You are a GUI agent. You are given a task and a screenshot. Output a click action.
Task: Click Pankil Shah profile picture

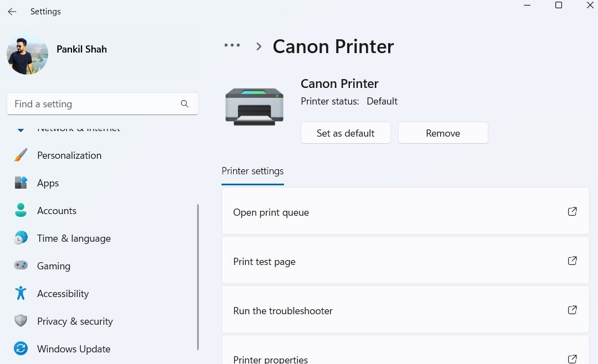tap(27, 54)
